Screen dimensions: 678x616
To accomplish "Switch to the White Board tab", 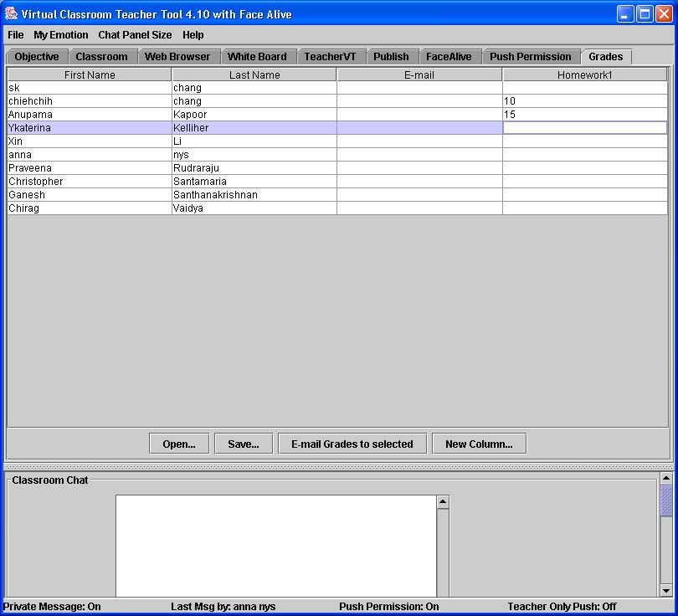I will click(x=257, y=57).
